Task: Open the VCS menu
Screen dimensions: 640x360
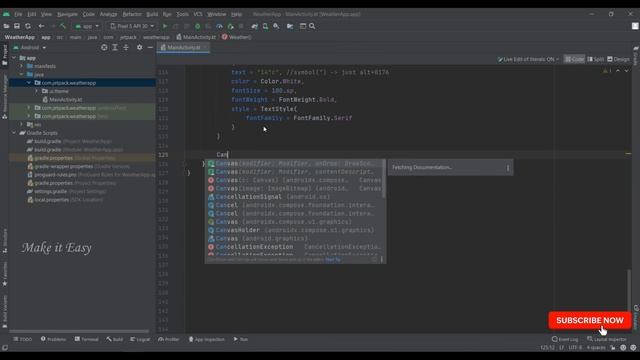Action: pos(198,14)
